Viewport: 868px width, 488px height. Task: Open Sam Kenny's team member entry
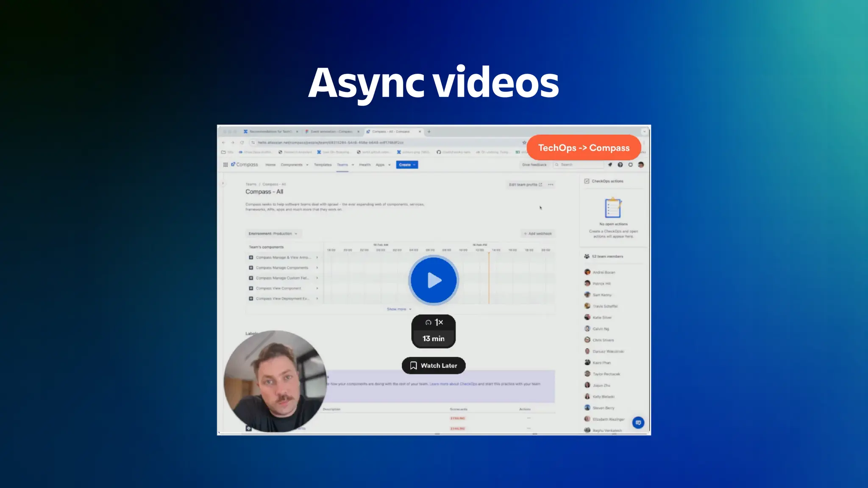click(598, 294)
